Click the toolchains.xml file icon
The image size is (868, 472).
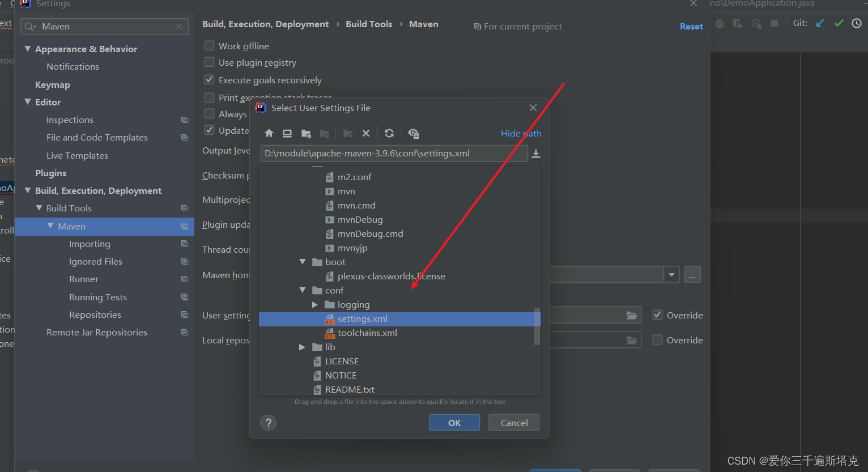coord(330,333)
